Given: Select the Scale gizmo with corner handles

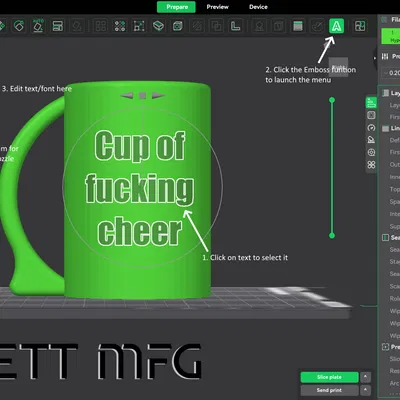Looking at the screenshot, I should (x=139, y=26).
